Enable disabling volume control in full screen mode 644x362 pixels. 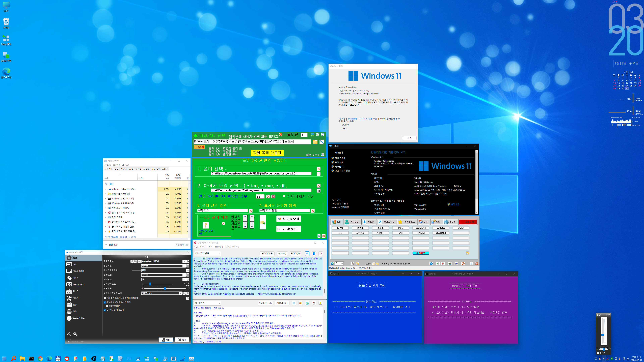click(105, 298)
